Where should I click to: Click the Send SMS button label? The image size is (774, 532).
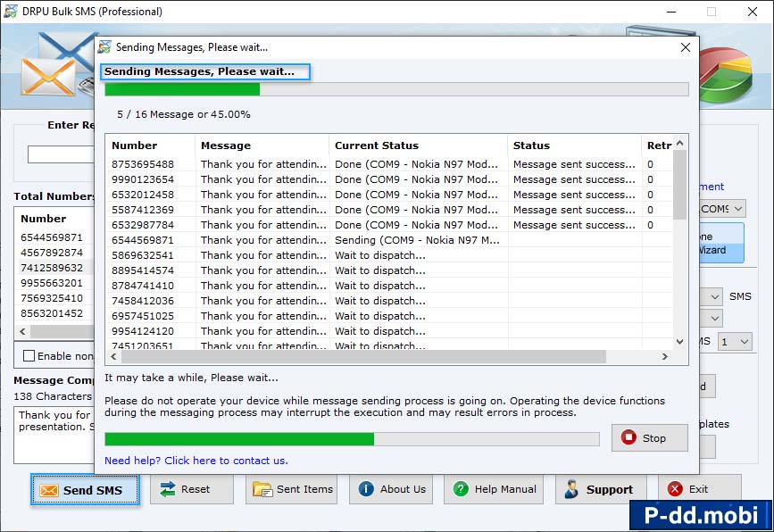(92, 490)
